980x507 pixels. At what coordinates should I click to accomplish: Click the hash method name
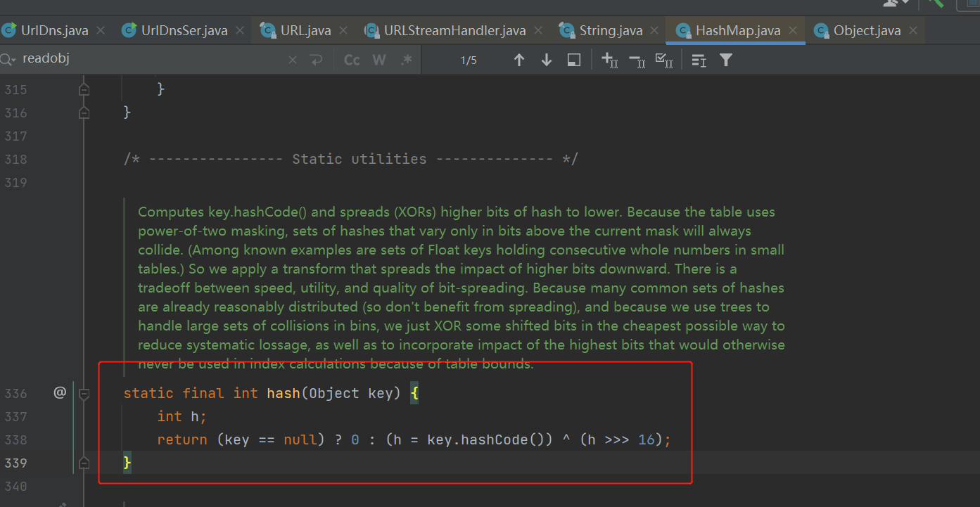tap(284, 393)
